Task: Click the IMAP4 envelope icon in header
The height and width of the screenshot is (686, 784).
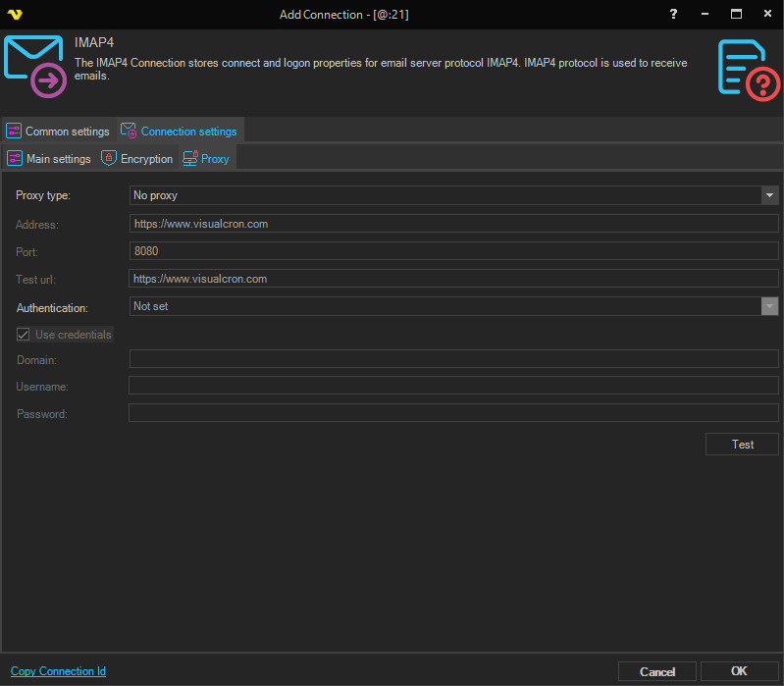Action: click(x=35, y=66)
